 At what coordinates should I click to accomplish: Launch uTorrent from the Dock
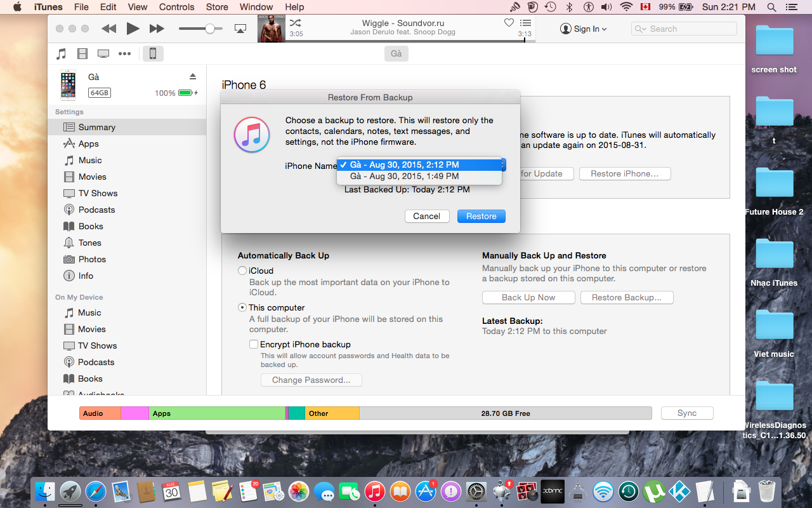pyautogui.click(x=654, y=491)
